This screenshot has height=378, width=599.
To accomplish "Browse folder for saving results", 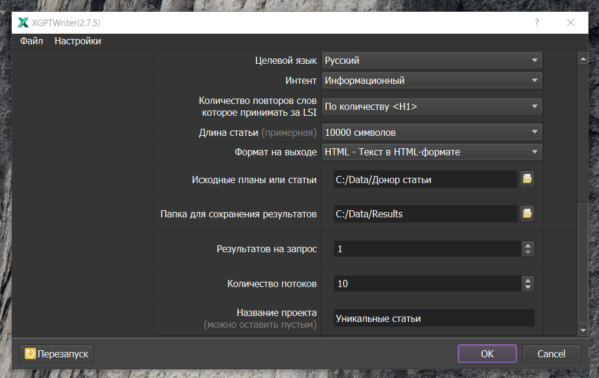I will [527, 213].
